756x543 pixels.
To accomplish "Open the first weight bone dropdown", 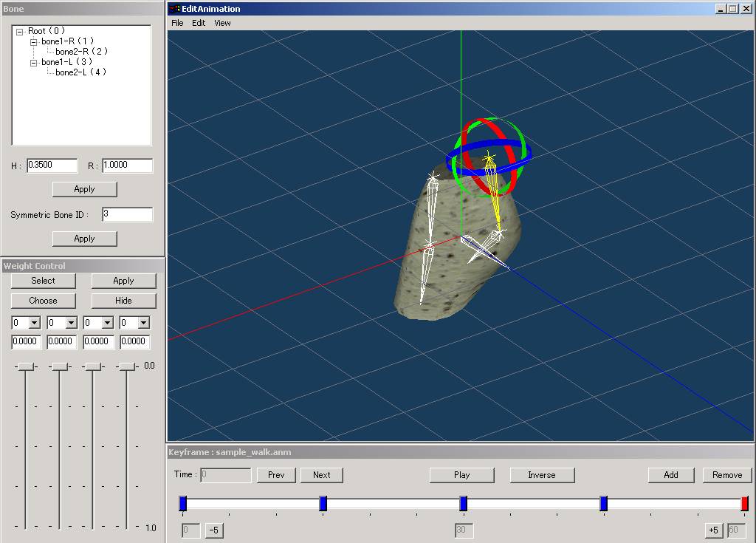I will pos(35,323).
